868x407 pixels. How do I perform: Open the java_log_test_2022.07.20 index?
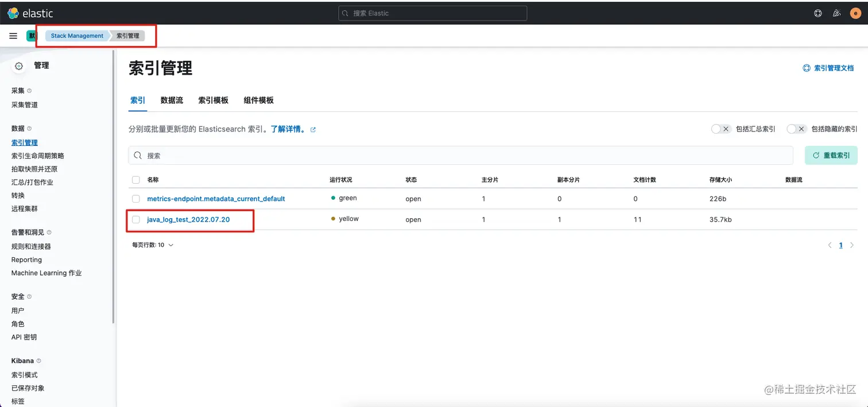[188, 219]
